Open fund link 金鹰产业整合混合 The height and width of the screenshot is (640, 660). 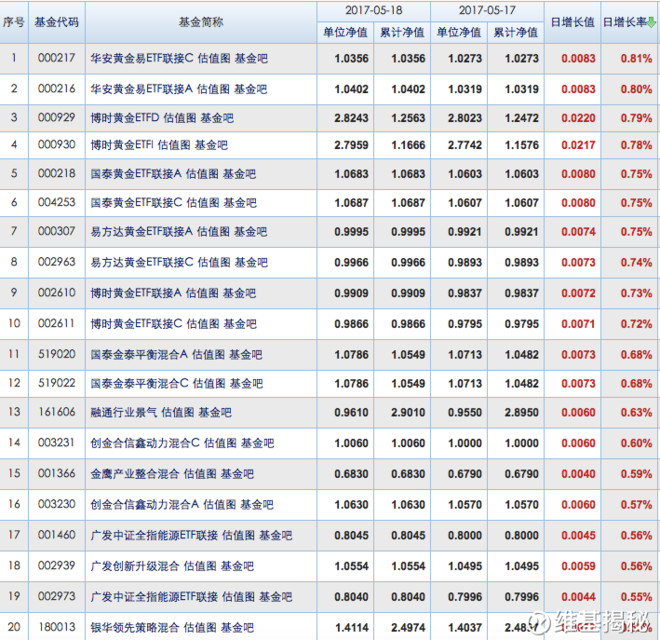coord(135,473)
